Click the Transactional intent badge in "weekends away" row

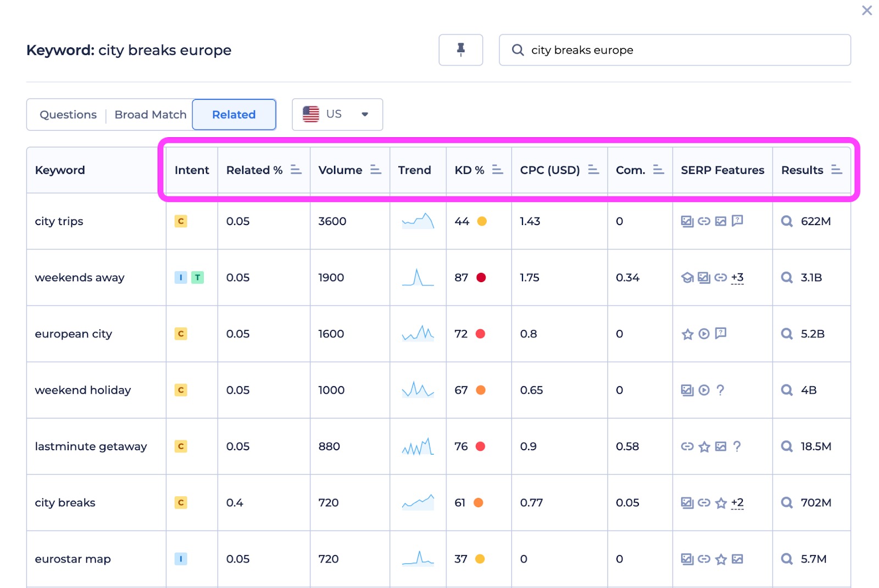(x=198, y=277)
